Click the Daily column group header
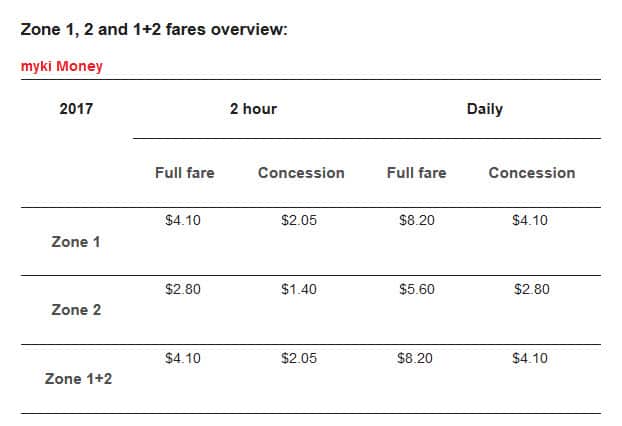Viewport: 622px width, 426px height. click(484, 109)
